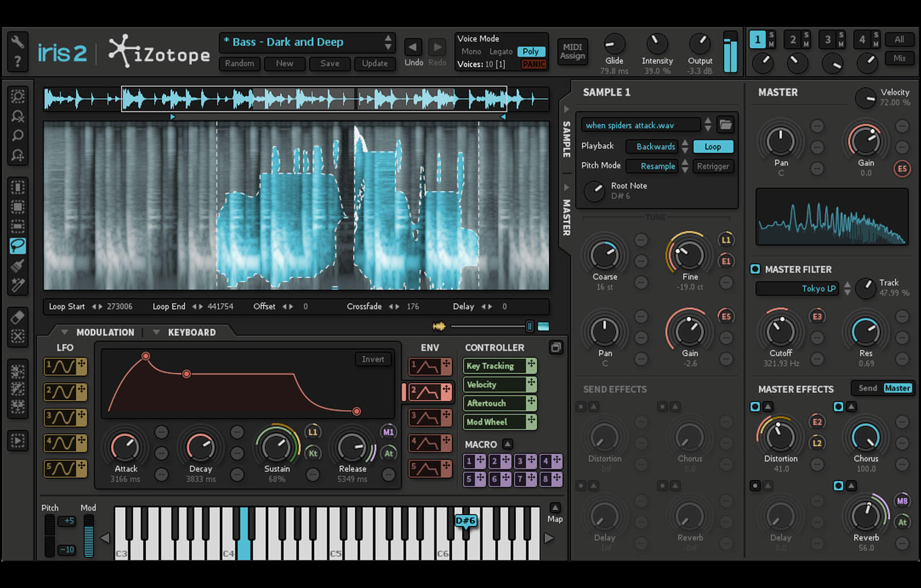Toggle Invert on the envelope display
921x588 pixels.
point(373,359)
